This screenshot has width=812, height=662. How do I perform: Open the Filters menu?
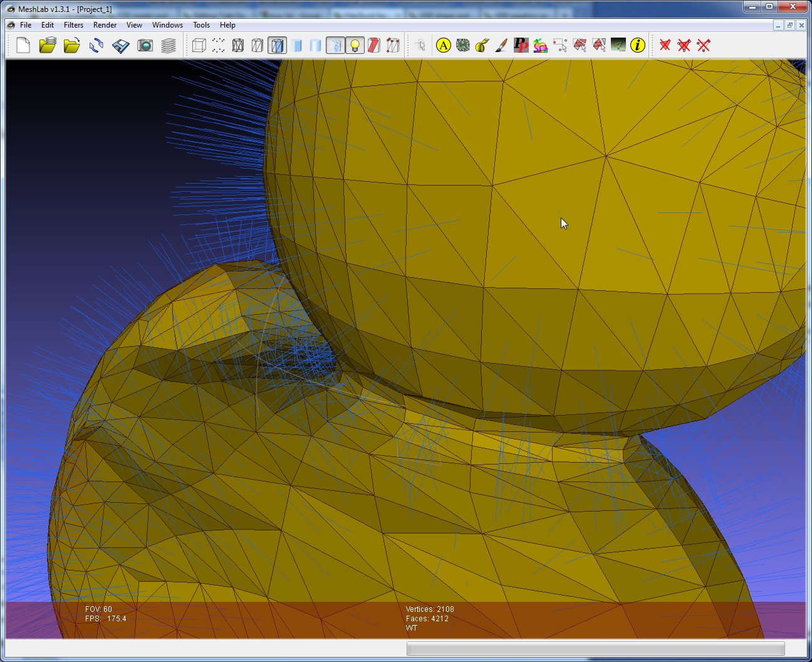[73, 25]
